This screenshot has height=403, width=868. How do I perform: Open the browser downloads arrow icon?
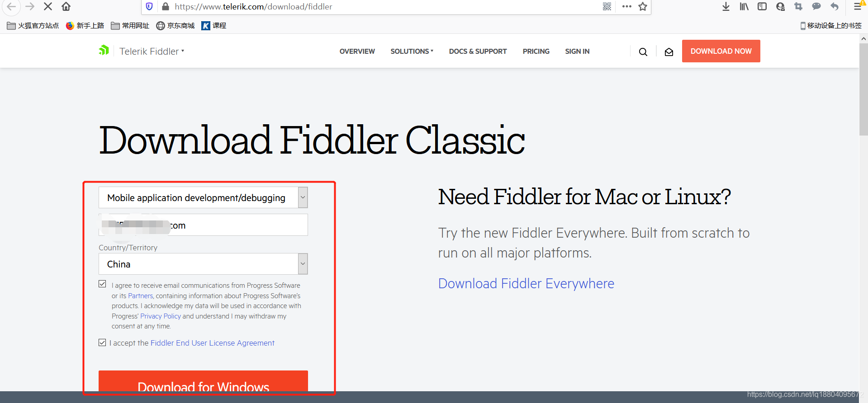point(726,6)
